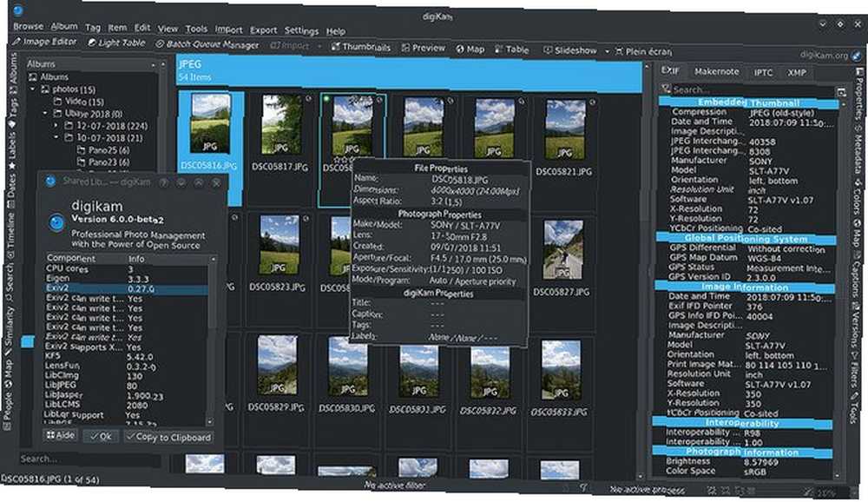Click Ok in the Shared Libraries dialog

pyautogui.click(x=101, y=437)
